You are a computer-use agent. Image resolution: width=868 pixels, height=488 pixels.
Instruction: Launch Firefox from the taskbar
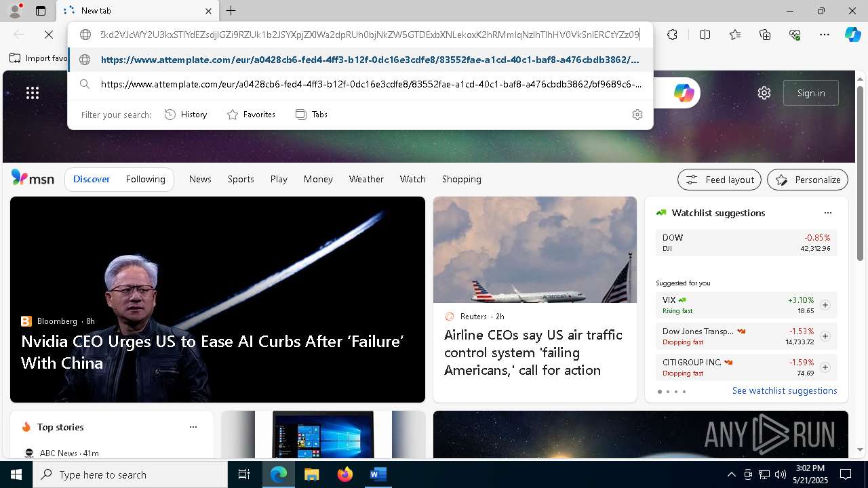344,474
